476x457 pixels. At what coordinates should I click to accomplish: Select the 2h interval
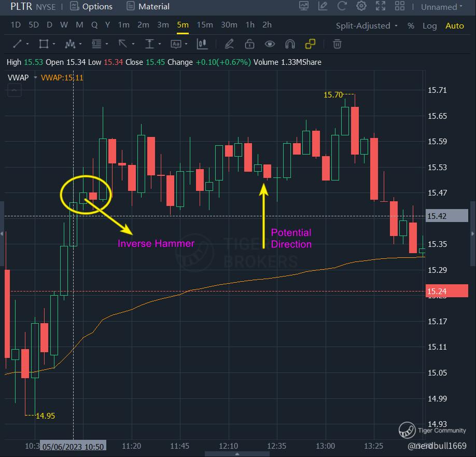[x=267, y=25]
